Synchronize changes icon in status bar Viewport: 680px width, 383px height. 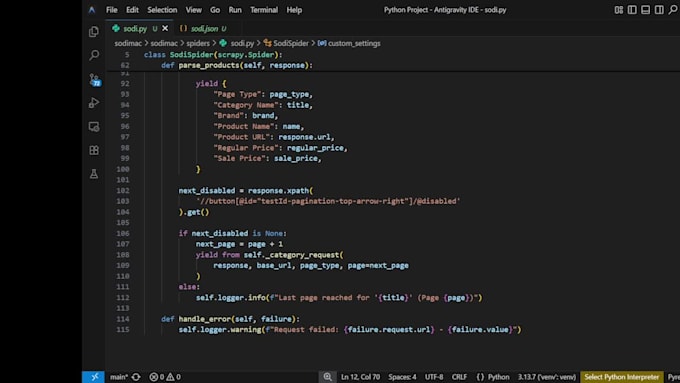[136, 377]
